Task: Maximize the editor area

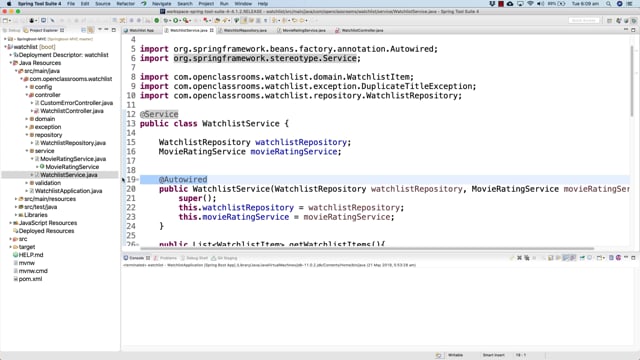Action: [x=633, y=30]
